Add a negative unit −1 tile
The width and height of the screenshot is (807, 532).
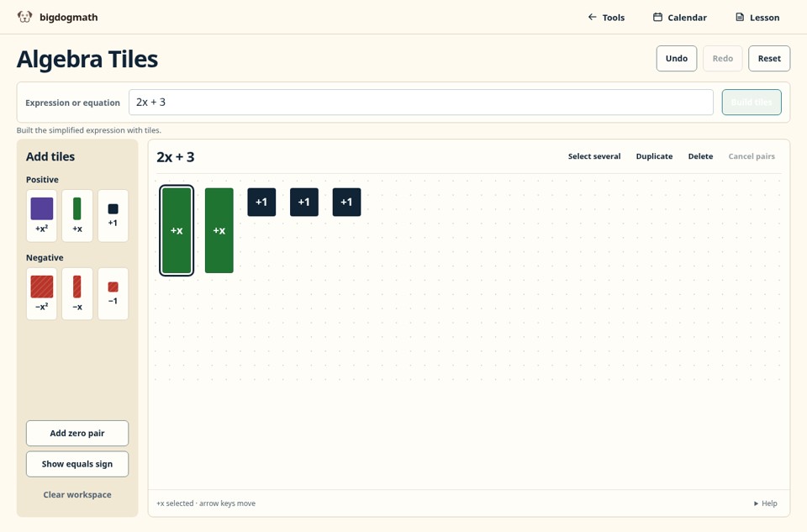click(113, 294)
